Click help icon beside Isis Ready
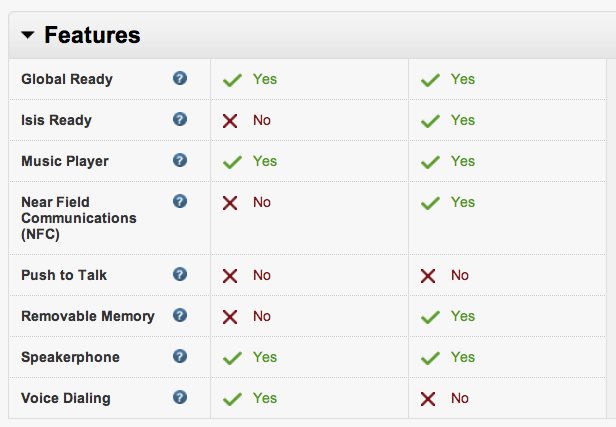Screen dimensions: 616x427 [180, 119]
